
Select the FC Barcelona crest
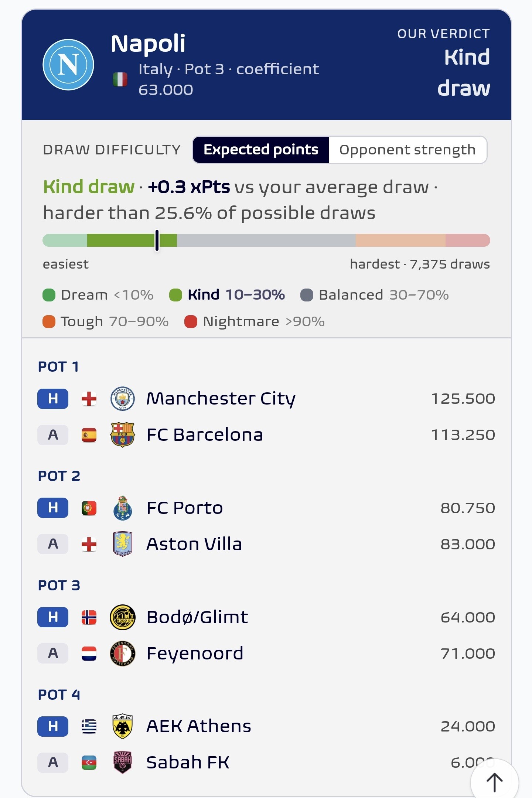(123, 435)
